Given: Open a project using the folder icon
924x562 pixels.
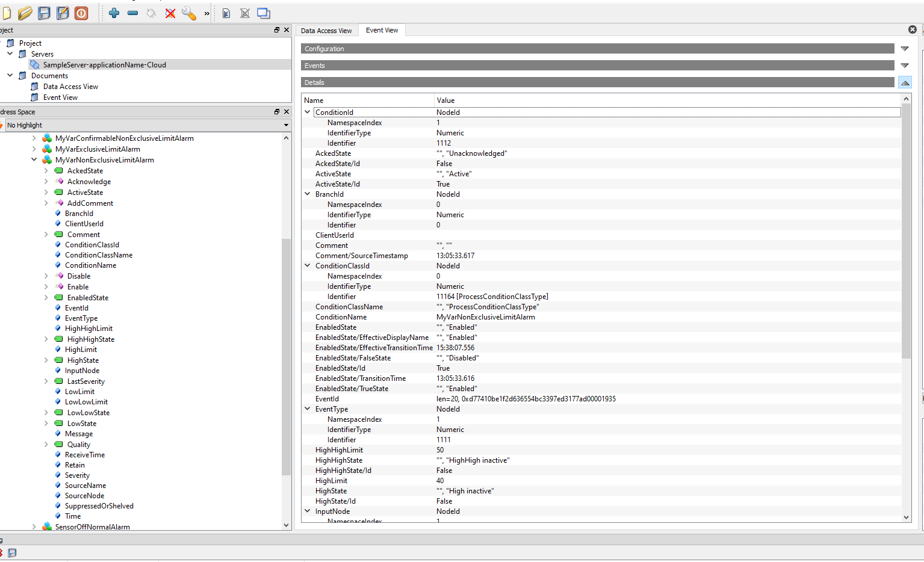Looking at the screenshot, I should pyautogui.click(x=25, y=13).
